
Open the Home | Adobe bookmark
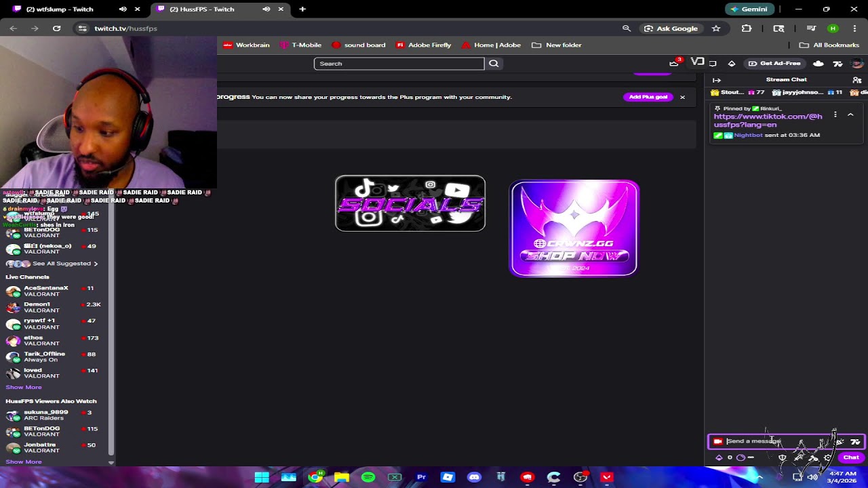[491, 45]
